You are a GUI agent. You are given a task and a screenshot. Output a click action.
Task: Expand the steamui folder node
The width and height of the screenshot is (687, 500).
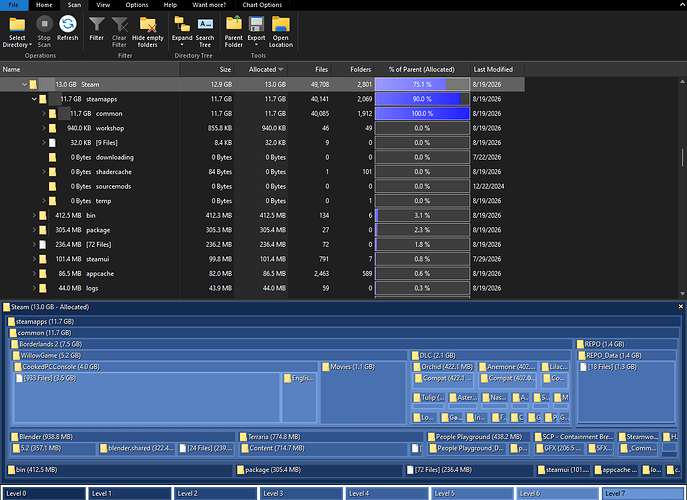pos(34,259)
